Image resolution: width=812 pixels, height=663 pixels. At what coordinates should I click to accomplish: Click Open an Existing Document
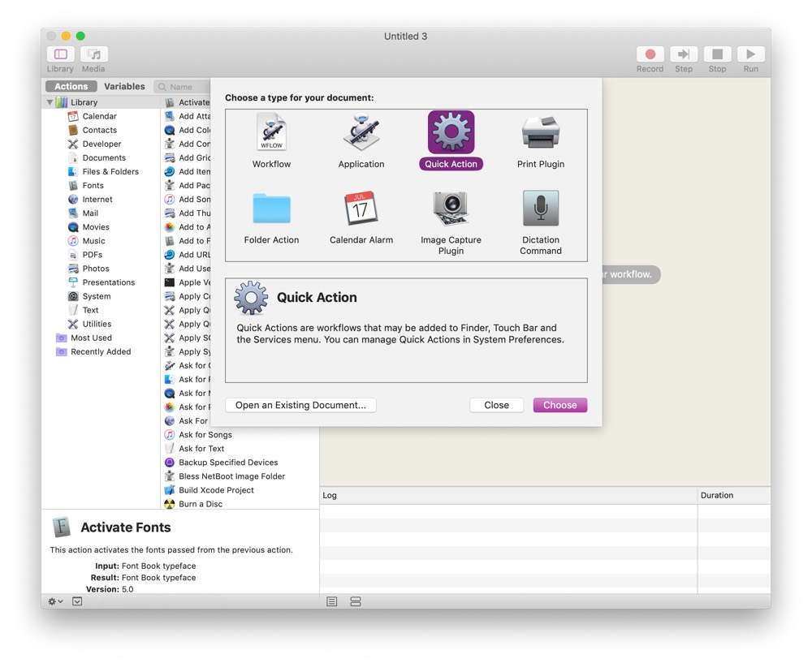[300, 405]
